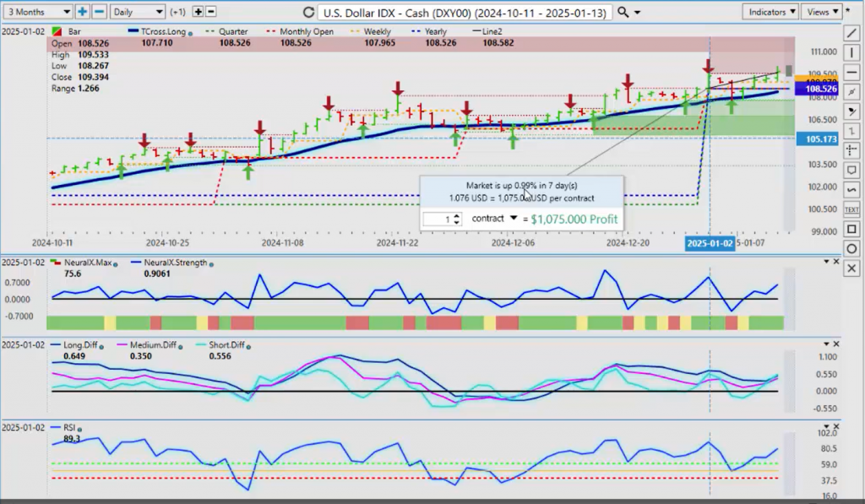Open the 3 Months range dropdown
This screenshot has width=865, height=504.
point(37,12)
